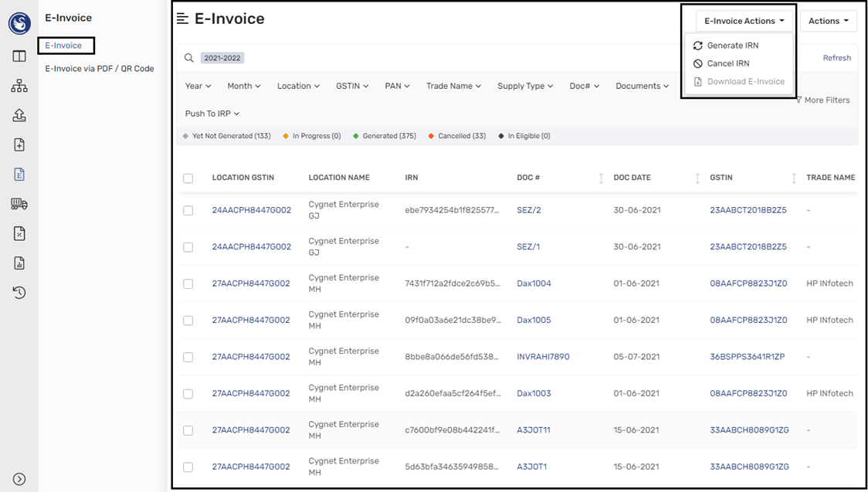Image resolution: width=868 pixels, height=492 pixels.
Task: Open document link SEZ/2
Action: [x=529, y=210]
